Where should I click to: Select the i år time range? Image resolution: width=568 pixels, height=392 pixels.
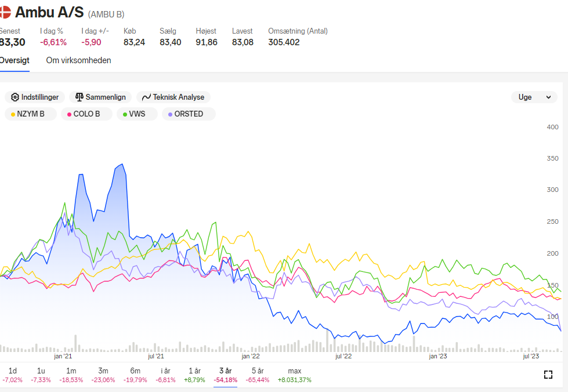click(x=165, y=375)
